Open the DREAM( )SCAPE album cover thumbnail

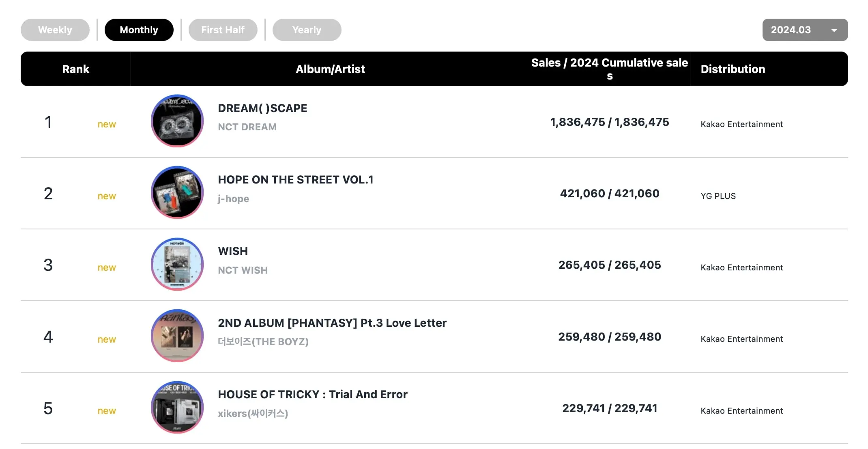tap(177, 121)
